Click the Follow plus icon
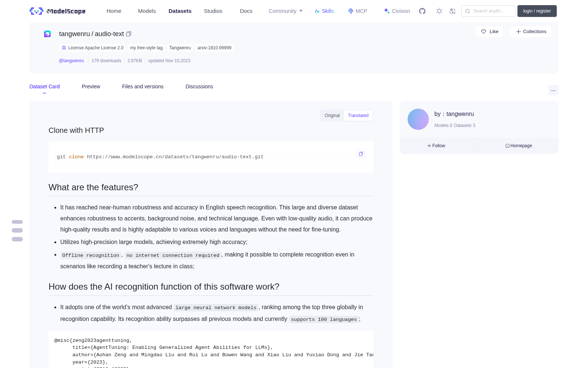Viewport: 588px width, 368px height. pyautogui.click(x=429, y=146)
